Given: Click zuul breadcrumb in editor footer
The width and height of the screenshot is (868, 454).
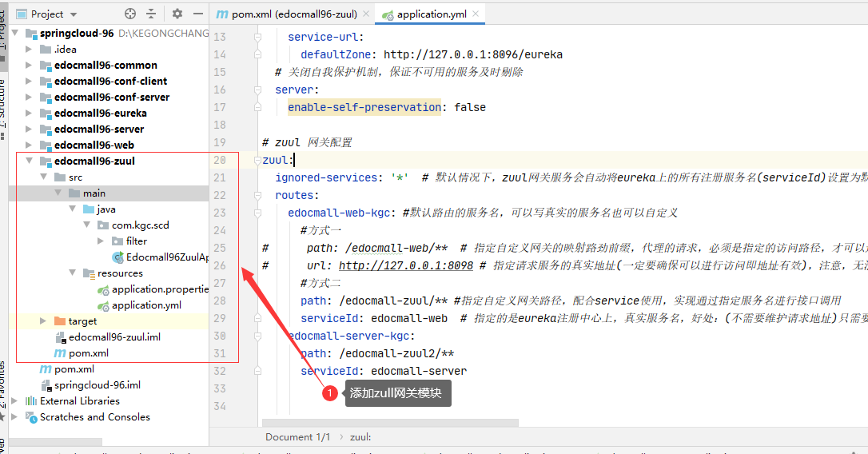Looking at the screenshot, I should click(360, 437).
